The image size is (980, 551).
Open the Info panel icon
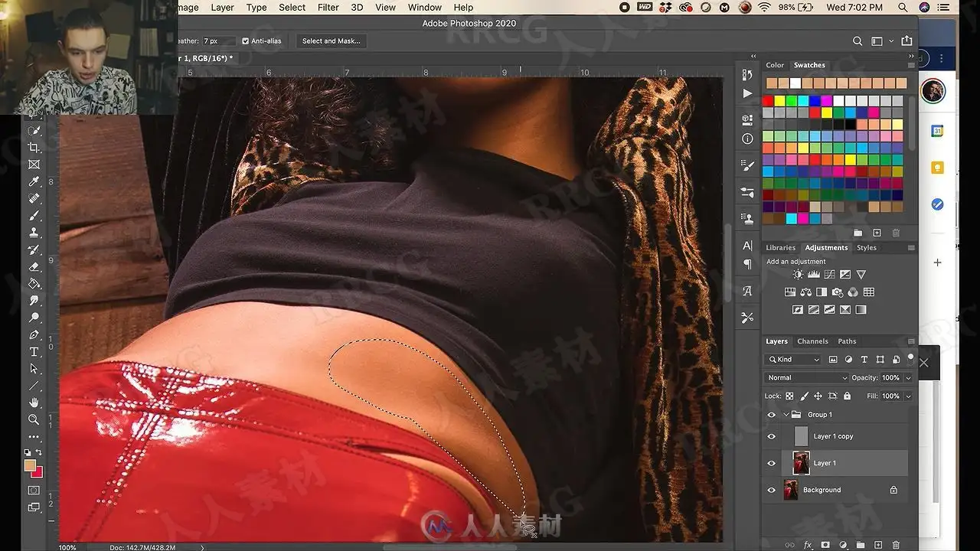click(x=747, y=139)
